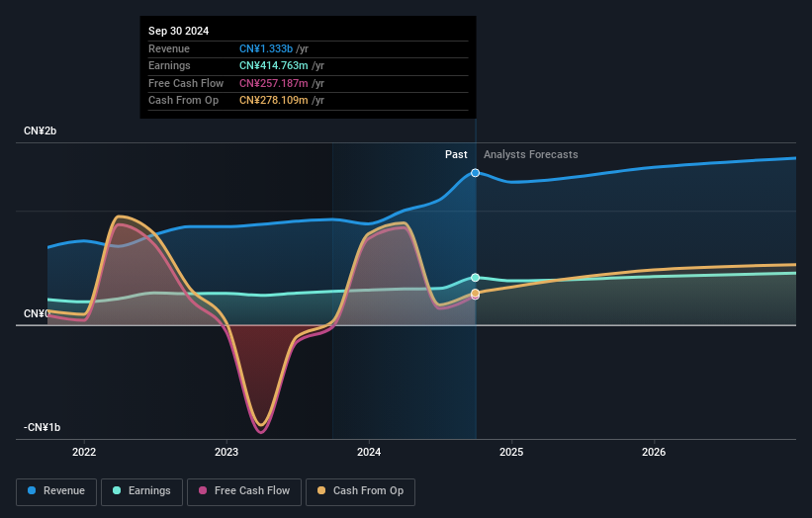Viewport: 812px width, 518px height.
Task: Click the CN¥1.333b revenue value
Action: (266, 48)
